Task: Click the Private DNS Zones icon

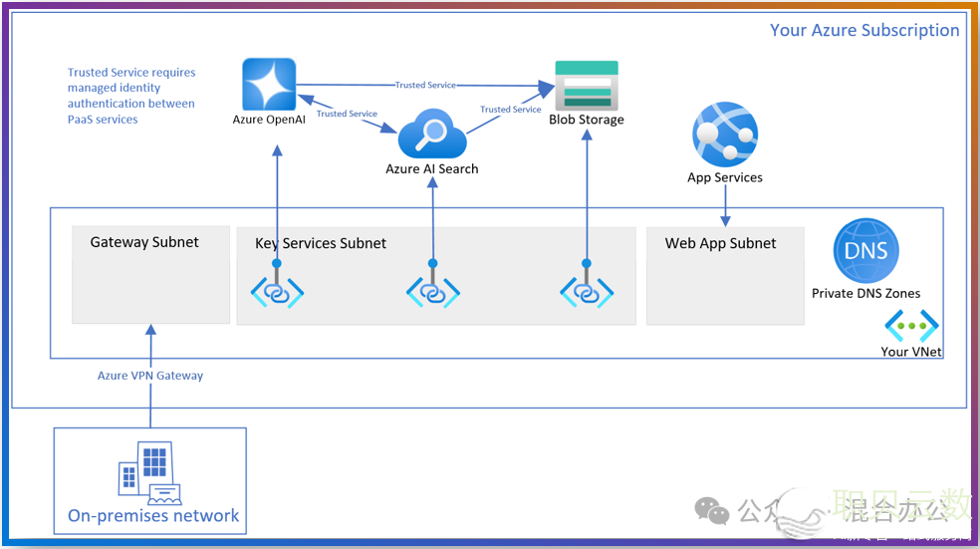Action: [x=865, y=251]
